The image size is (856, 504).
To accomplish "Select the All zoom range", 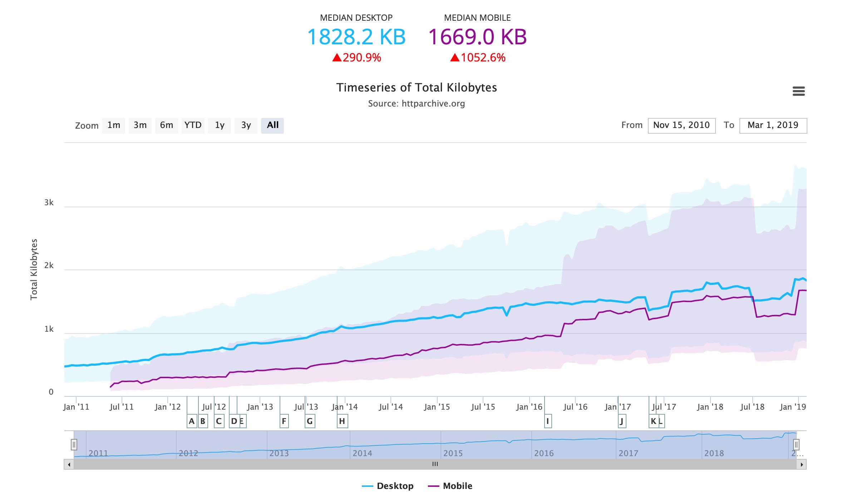I will click(272, 125).
